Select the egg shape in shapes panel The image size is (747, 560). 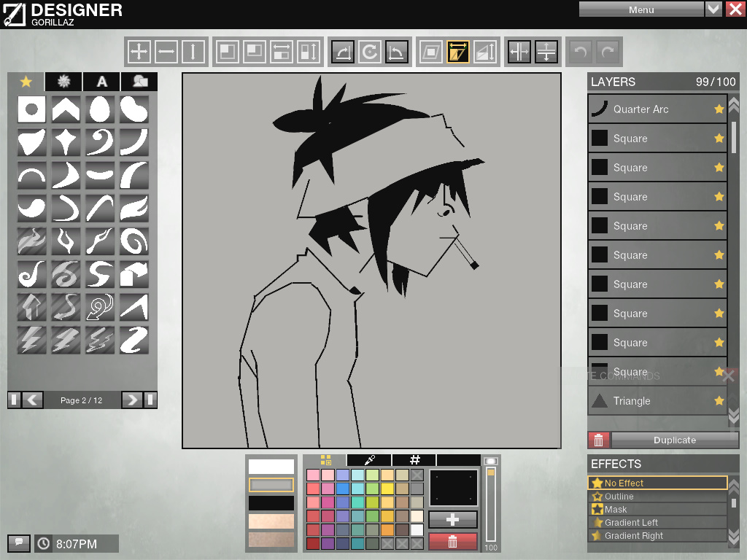100,109
